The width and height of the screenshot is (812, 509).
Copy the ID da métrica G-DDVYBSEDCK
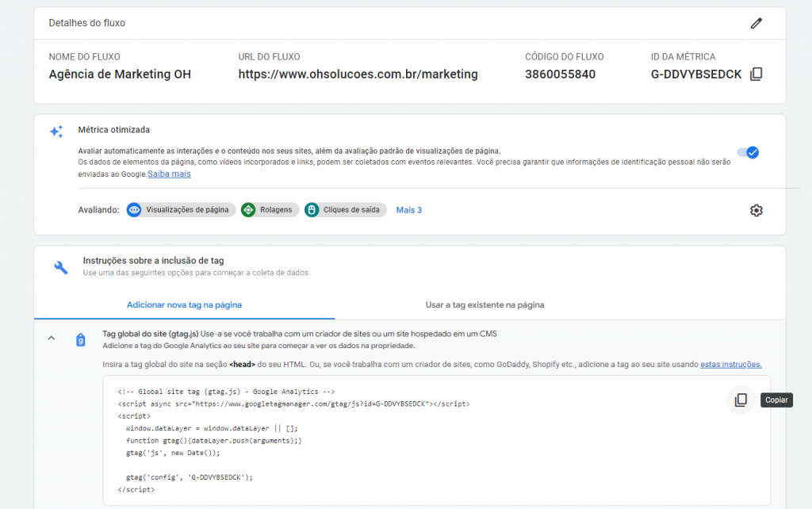pos(756,74)
